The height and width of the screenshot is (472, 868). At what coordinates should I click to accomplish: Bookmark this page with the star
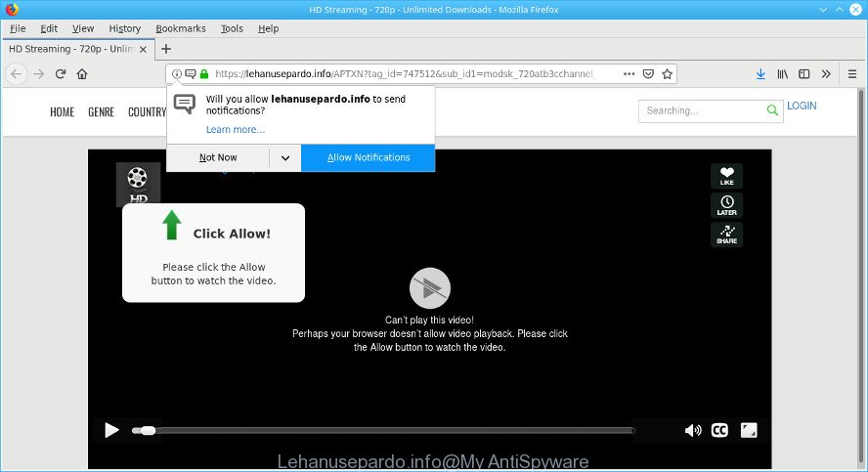click(667, 73)
